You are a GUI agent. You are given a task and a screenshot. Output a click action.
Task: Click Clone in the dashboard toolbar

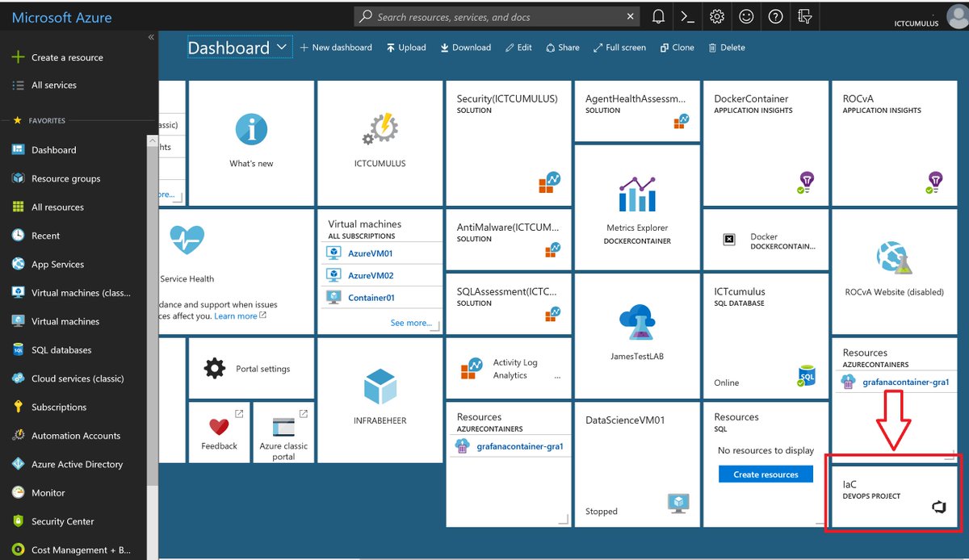tap(677, 48)
